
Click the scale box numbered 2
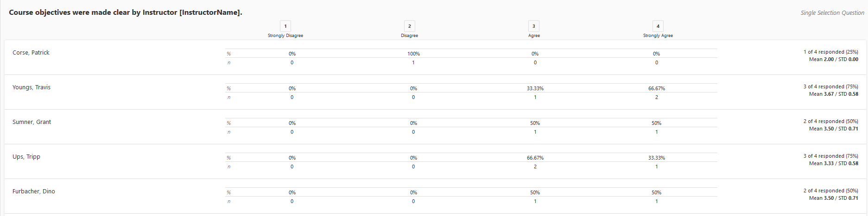410,26
